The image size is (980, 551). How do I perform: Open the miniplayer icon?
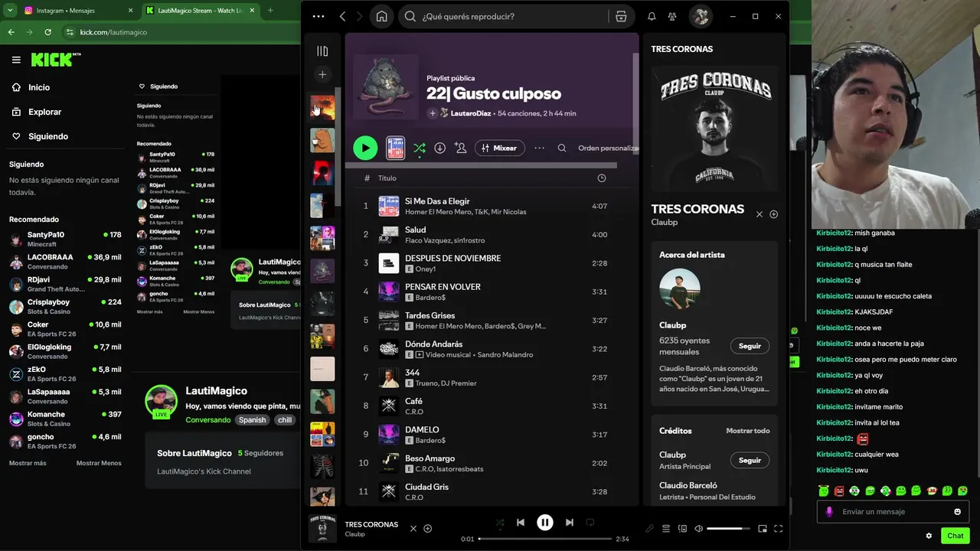(x=763, y=528)
